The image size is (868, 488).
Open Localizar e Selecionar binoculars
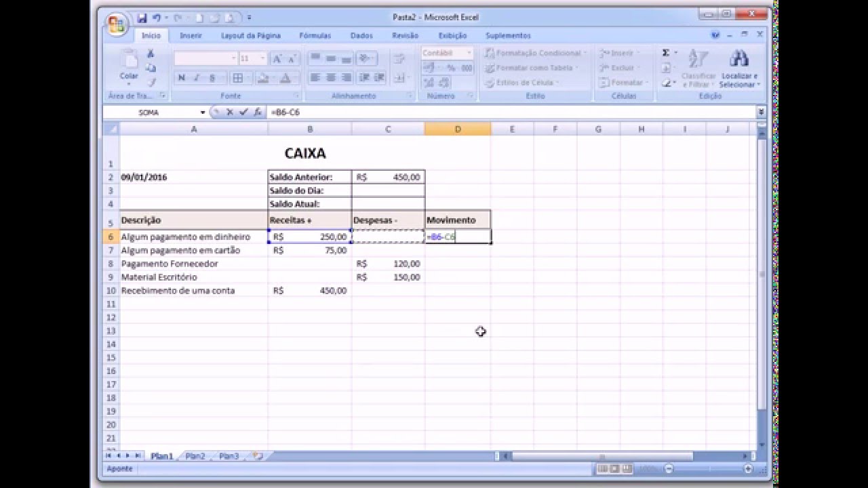tap(739, 68)
